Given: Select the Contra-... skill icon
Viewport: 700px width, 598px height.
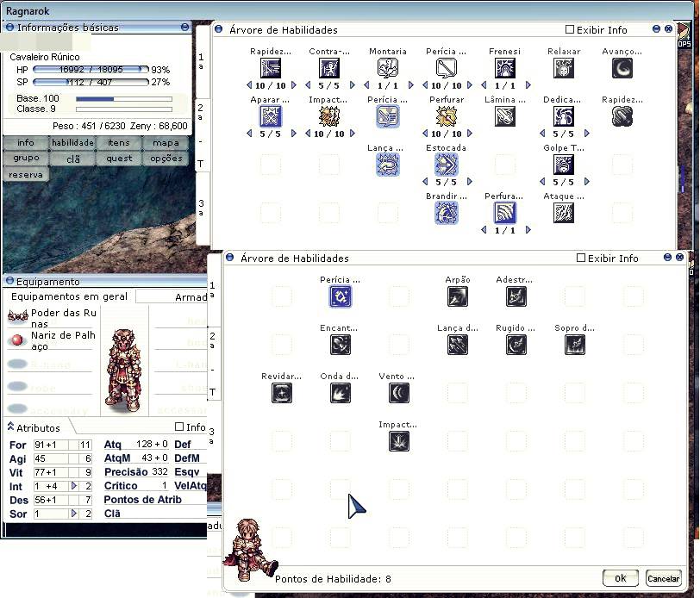Looking at the screenshot, I should pos(329,68).
